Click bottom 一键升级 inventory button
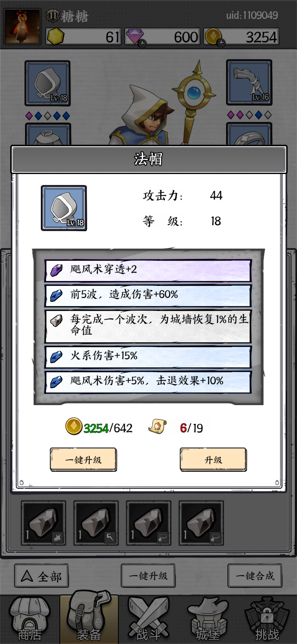This screenshot has height=644, width=297. click(148, 576)
